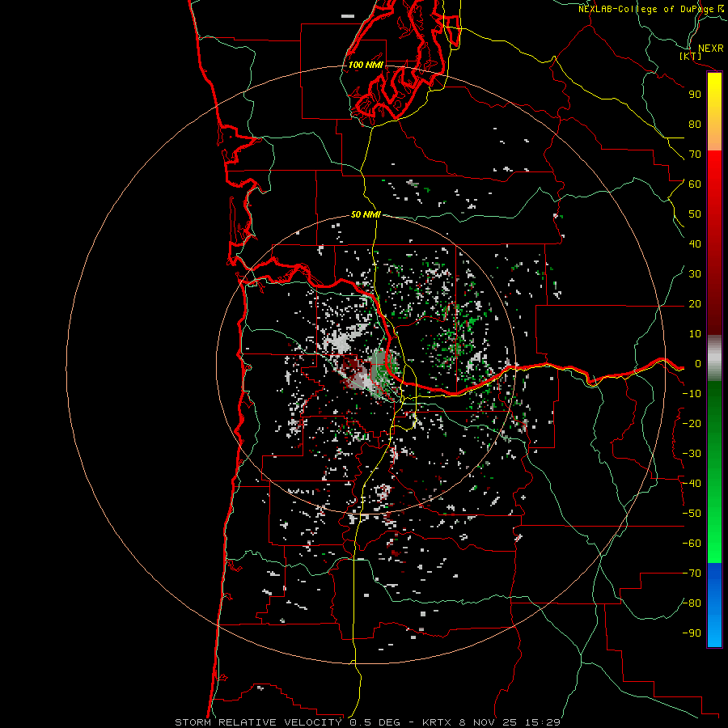The height and width of the screenshot is (728, 728).
Task: Click the 10 value on velocity scale
Action: click(695, 334)
